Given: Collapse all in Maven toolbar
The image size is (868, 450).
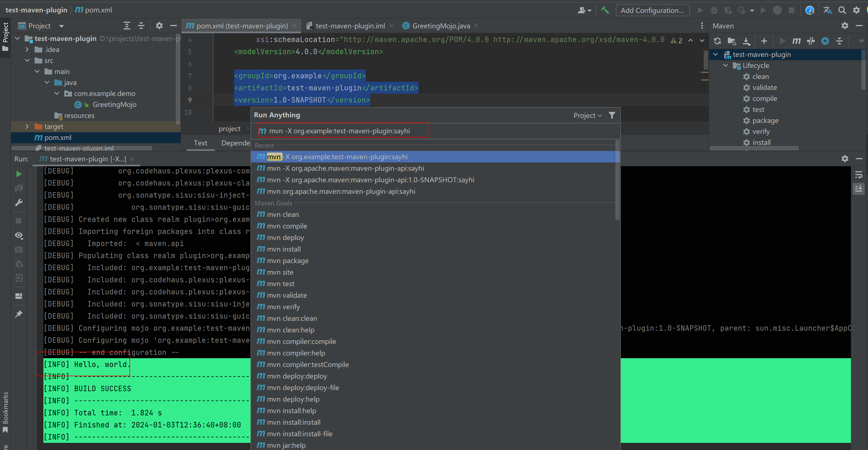Looking at the screenshot, I should pyautogui.click(x=839, y=41).
